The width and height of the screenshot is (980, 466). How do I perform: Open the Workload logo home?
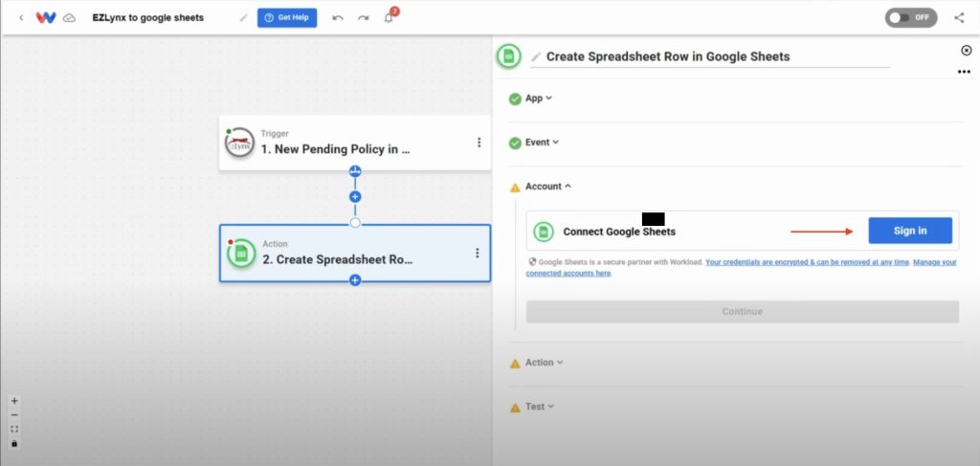pyautogui.click(x=46, y=17)
